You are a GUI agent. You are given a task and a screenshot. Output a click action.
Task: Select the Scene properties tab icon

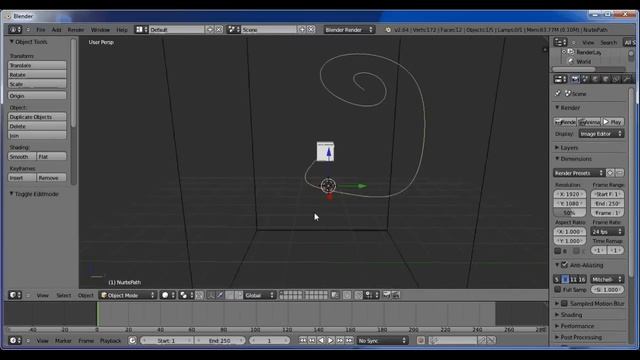point(585,79)
